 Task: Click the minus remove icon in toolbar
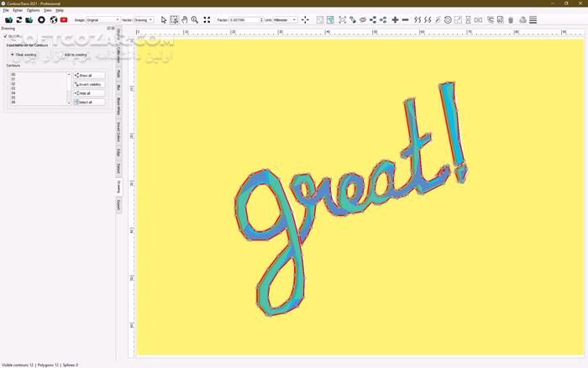[406, 19]
